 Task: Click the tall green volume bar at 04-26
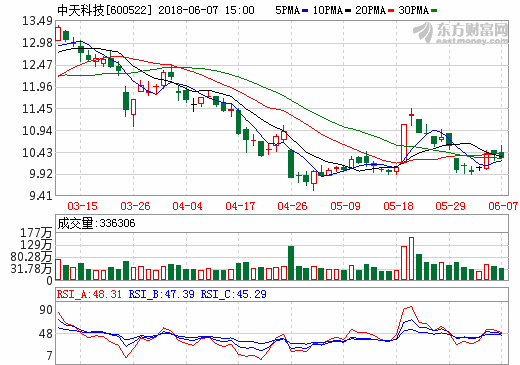(291, 263)
